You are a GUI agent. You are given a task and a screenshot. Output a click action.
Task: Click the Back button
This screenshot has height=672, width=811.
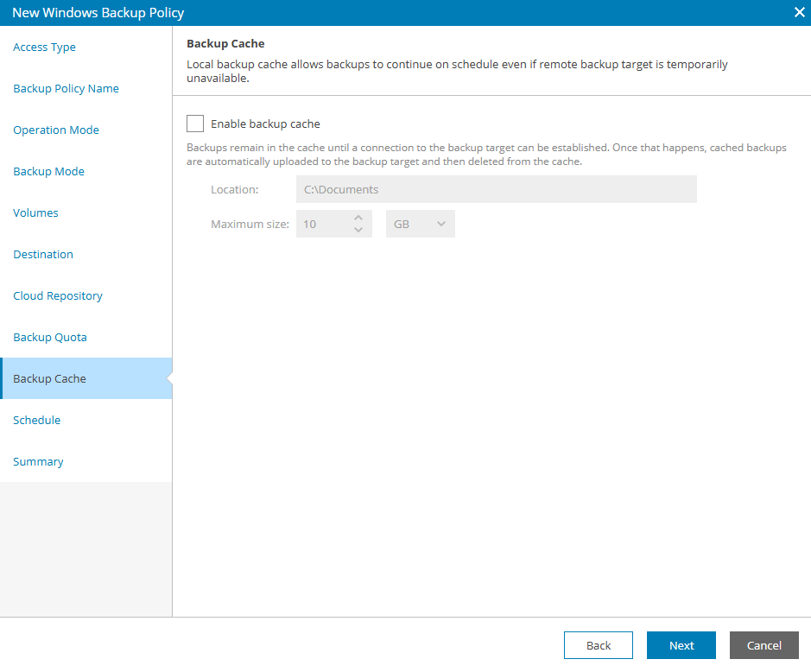coord(598,645)
